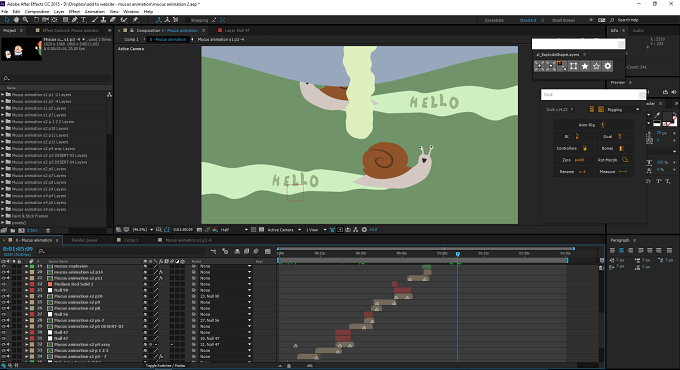Click the eyedropper in the Character panel
The height and width of the screenshot is (370, 680).
coord(657,115)
